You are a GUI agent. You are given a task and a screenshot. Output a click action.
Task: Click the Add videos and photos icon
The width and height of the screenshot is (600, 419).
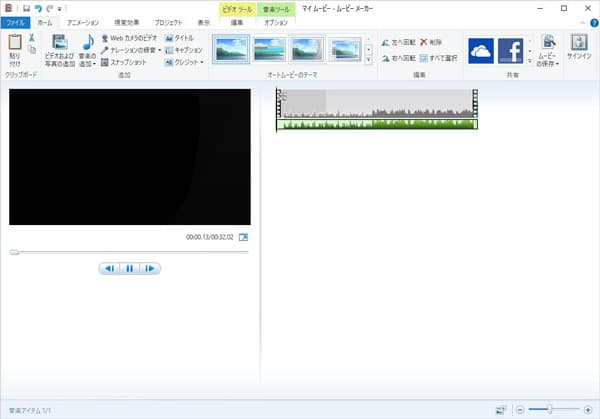[x=59, y=43]
